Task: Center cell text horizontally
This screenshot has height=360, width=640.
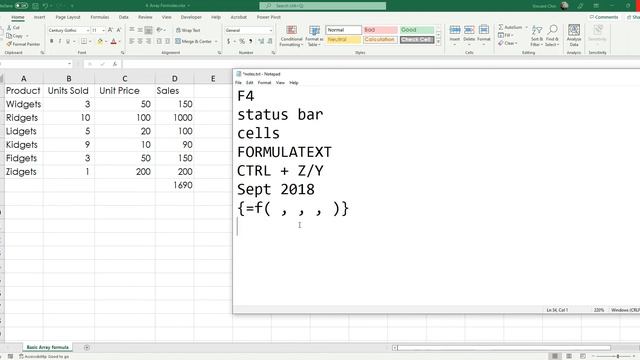Action: (140, 41)
